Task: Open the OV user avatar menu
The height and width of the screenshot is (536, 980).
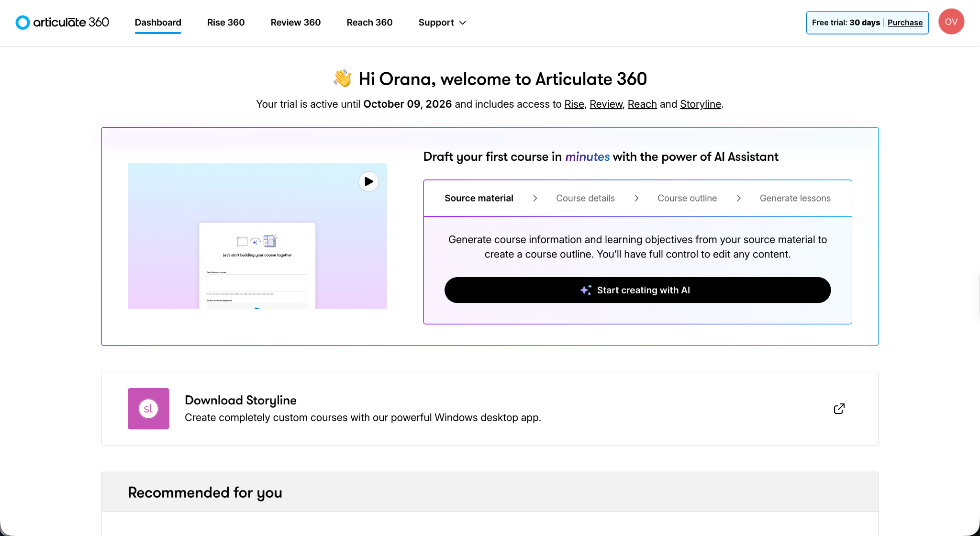Action: click(x=951, y=22)
